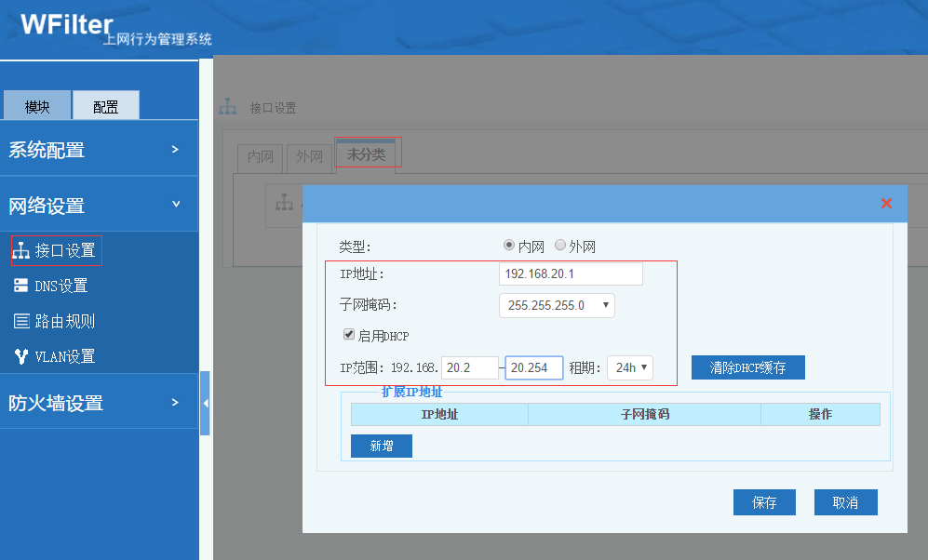Click the 新增 button for extended IP
This screenshot has width=928, height=560.
pos(381,446)
